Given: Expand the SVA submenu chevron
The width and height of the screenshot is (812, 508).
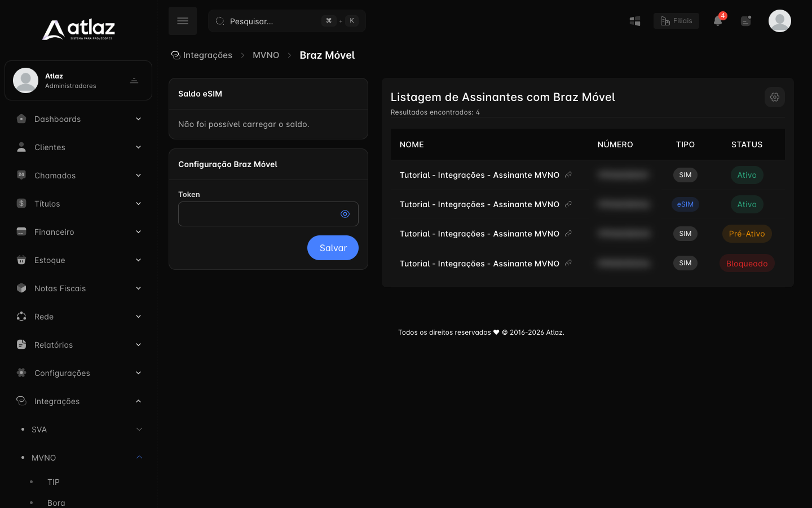Looking at the screenshot, I should coord(139,429).
